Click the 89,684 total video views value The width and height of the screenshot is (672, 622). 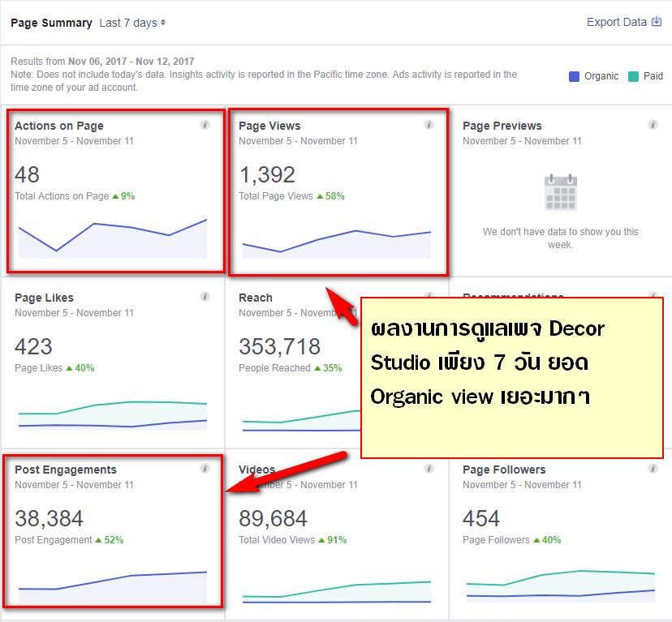tap(273, 518)
